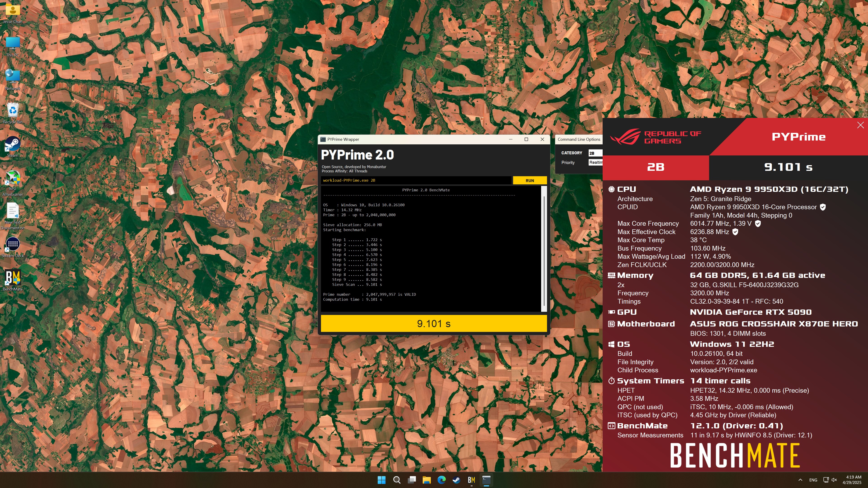The width and height of the screenshot is (868, 488).
Task: Click Prime number 2,047,999,957 is VALID line
Action: coord(369,294)
